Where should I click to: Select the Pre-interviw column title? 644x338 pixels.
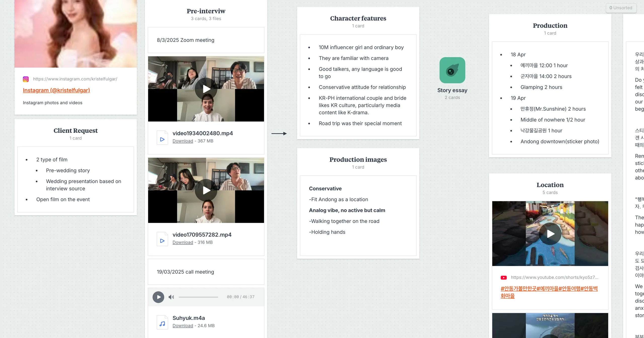206,11
